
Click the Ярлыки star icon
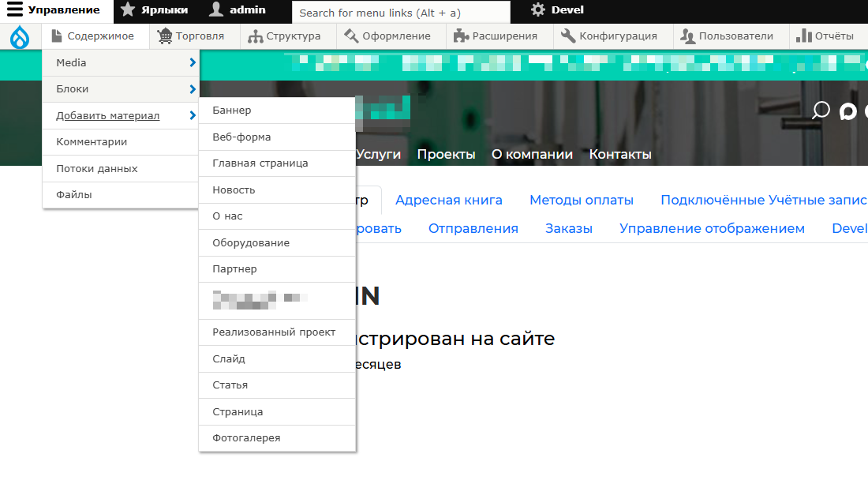point(126,11)
